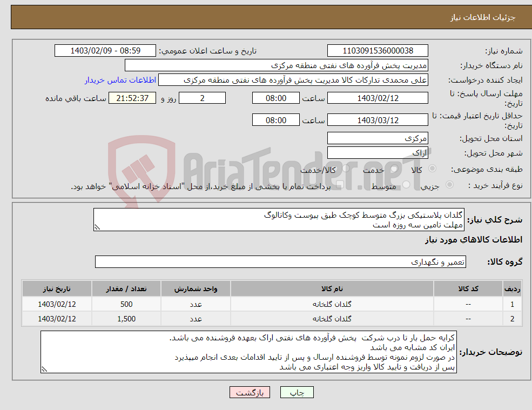The width and height of the screenshot is (532, 410).
Task: Click quantity cell 500
Action: pos(126,304)
